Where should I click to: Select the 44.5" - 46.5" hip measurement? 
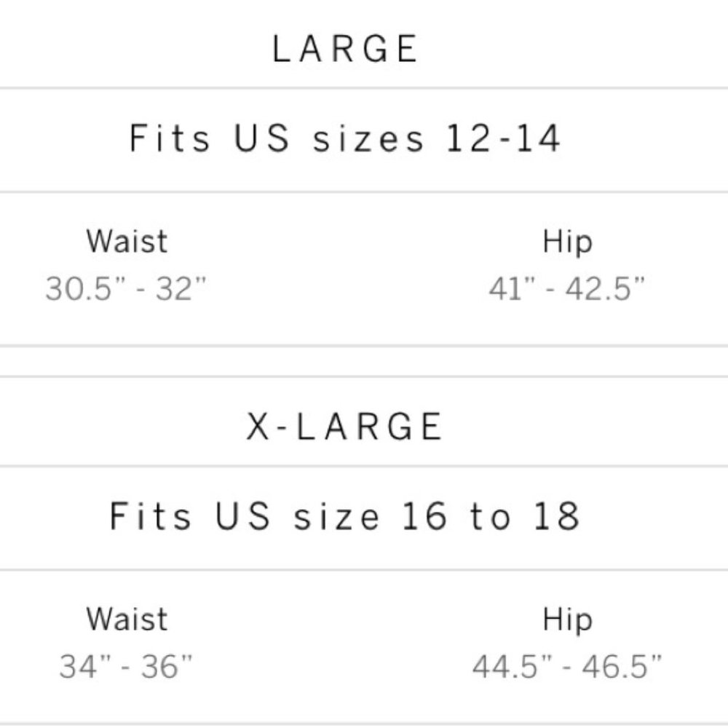tap(567, 666)
